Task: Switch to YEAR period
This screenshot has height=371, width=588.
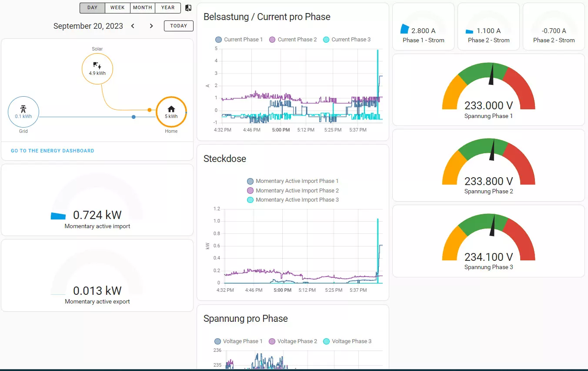Action: tap(168, 8)
